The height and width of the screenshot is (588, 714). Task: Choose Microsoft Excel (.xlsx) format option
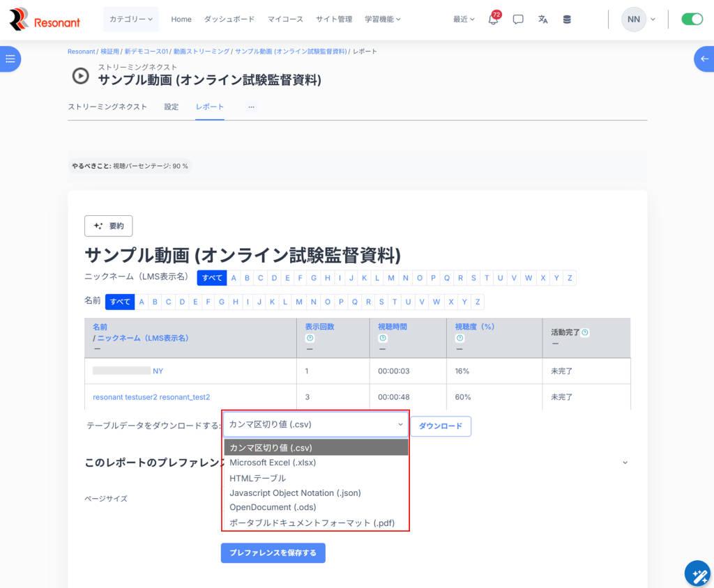point(273,463)
